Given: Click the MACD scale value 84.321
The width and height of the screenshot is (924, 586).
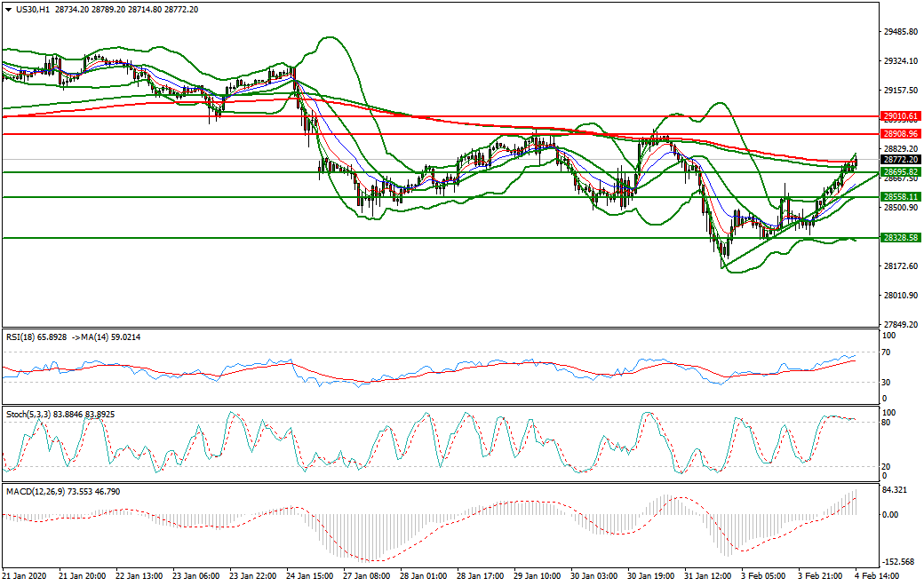Looking at the screenshot, I should (x=896, y=490).
